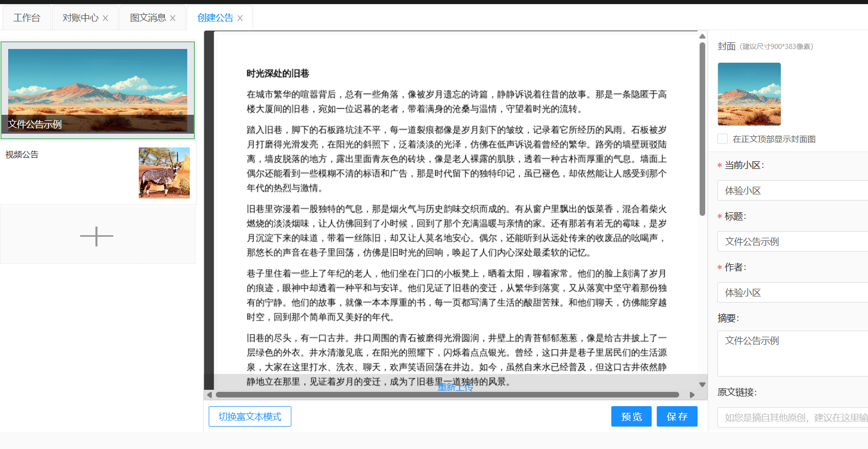Image resolution: width=868 pixels, height=449 pixels.
Task: Click the 预览 button
Action: (x=631, y=416)
